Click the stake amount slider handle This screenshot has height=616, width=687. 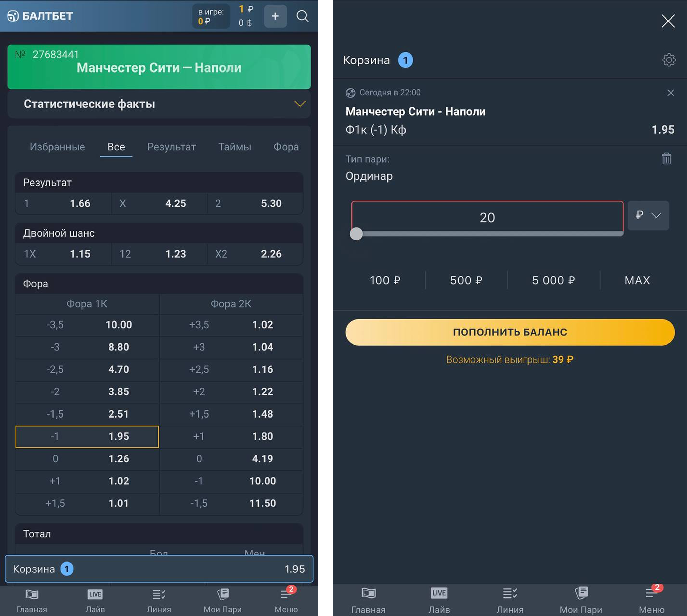tap(356, 234)
